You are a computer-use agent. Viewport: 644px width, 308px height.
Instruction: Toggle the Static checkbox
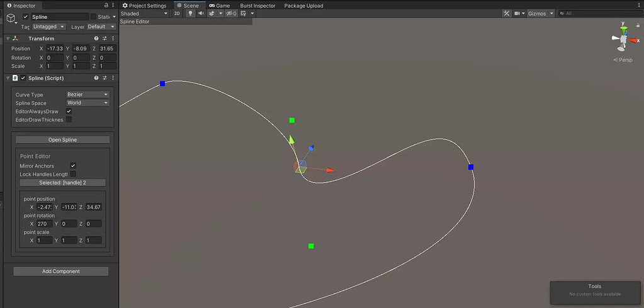[93, 17]
